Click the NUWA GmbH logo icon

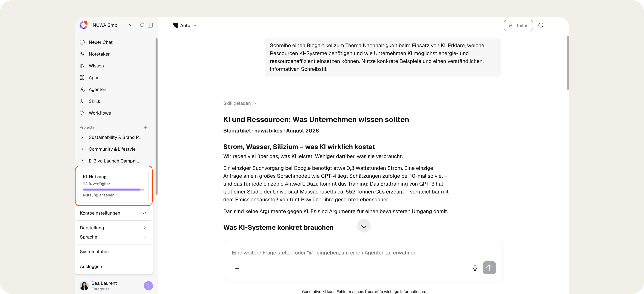tap(84, 25)
